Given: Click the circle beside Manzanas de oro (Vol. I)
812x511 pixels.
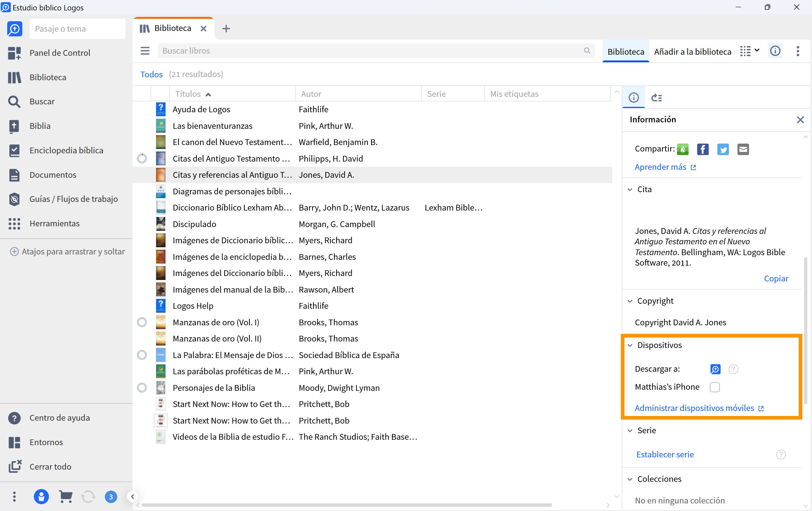Looking at the screenshot, I should (x=142, y=322).
